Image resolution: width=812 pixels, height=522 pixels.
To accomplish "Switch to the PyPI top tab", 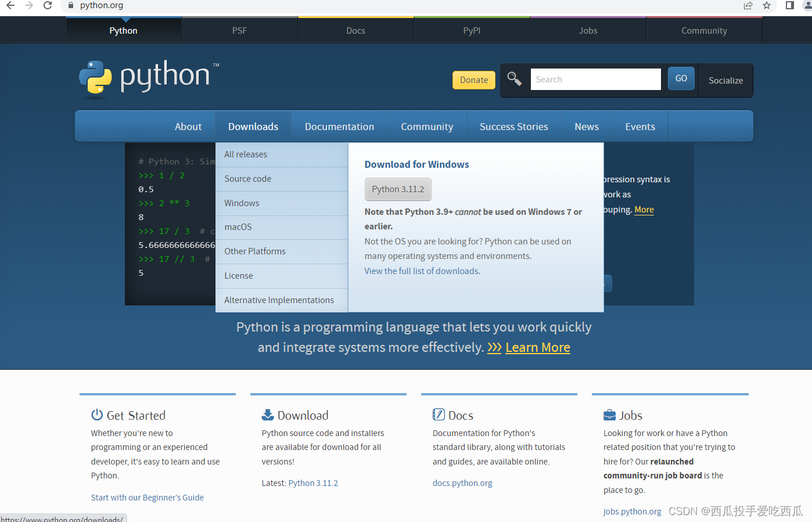I will point(472,30).
